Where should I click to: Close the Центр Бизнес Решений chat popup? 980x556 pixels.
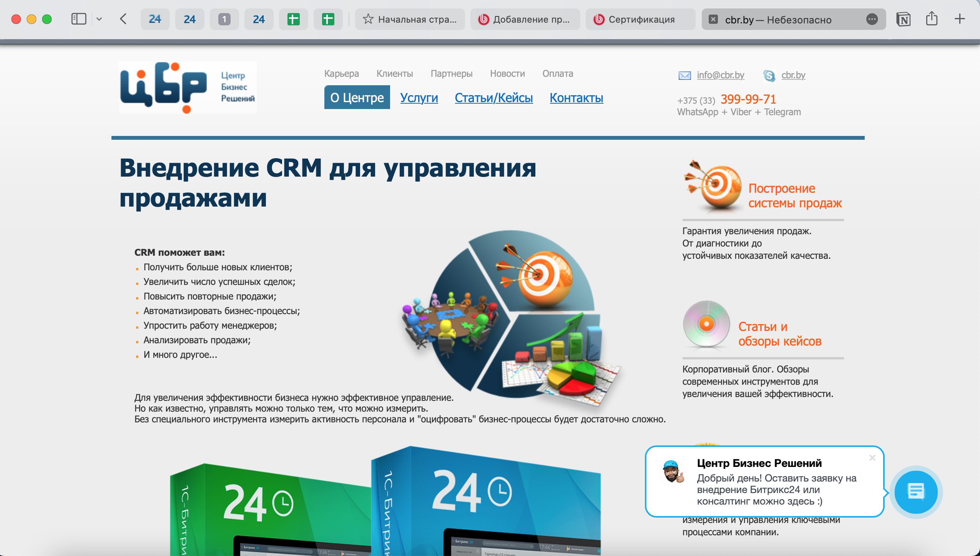(872, 458)
